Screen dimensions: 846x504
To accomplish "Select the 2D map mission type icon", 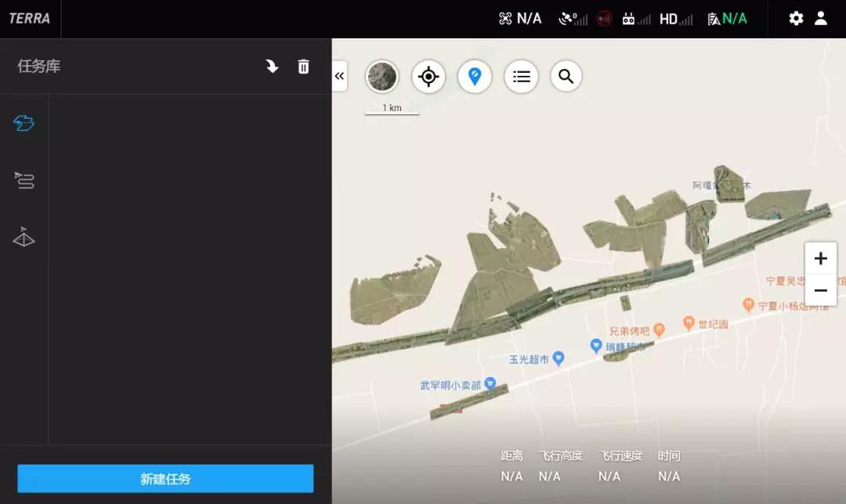I will [23, 123].
